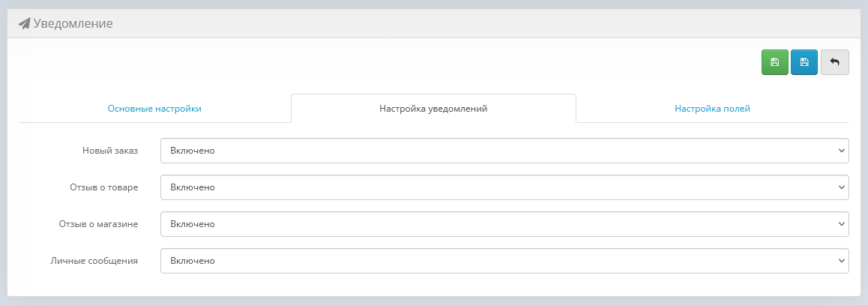Screen dimensions: 868x305
Task: Click the paper plane icon in header
Action: pyautogui.click(x=24, y=23)
